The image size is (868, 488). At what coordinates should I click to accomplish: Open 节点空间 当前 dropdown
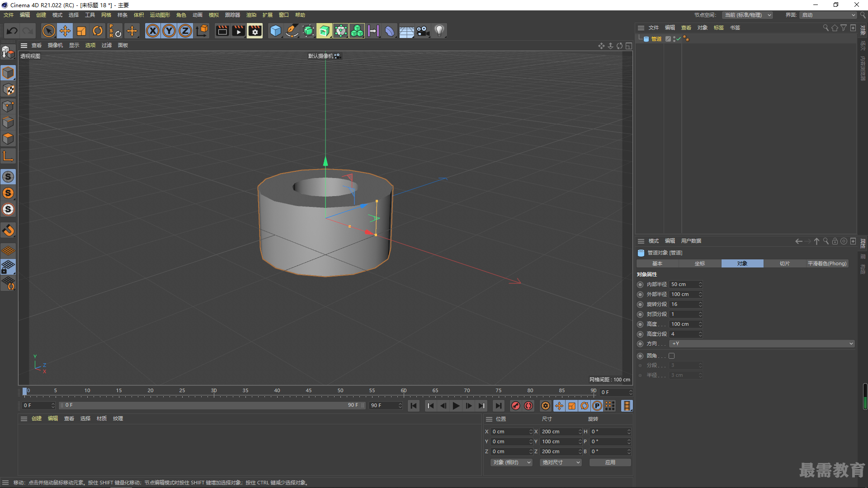pos(747,15)
